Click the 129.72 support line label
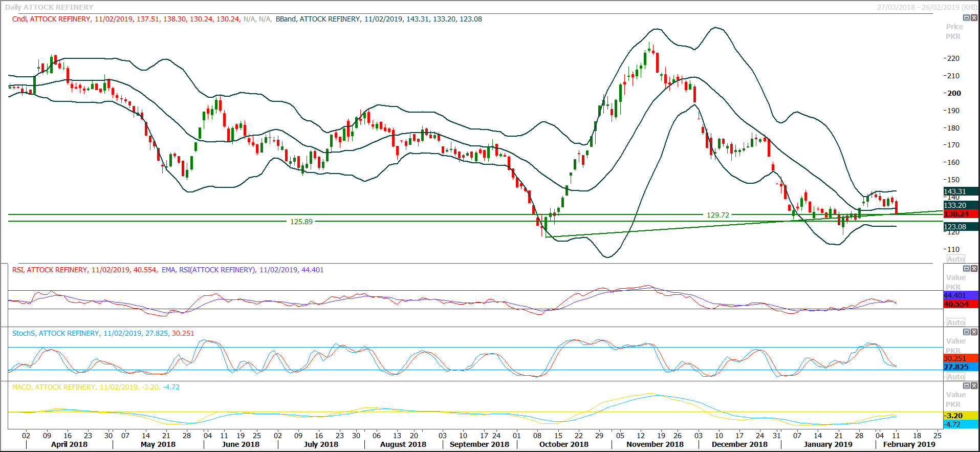 coord(718,215)
